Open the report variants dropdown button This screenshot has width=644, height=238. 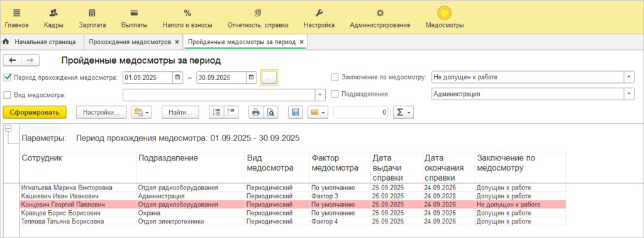click(x=142, y=112)
